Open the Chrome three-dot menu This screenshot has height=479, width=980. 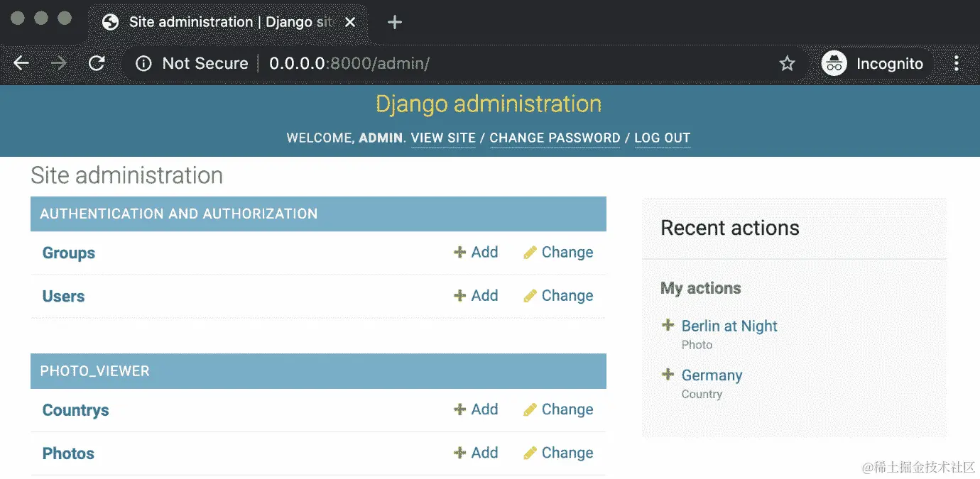(x=957, y=64)
